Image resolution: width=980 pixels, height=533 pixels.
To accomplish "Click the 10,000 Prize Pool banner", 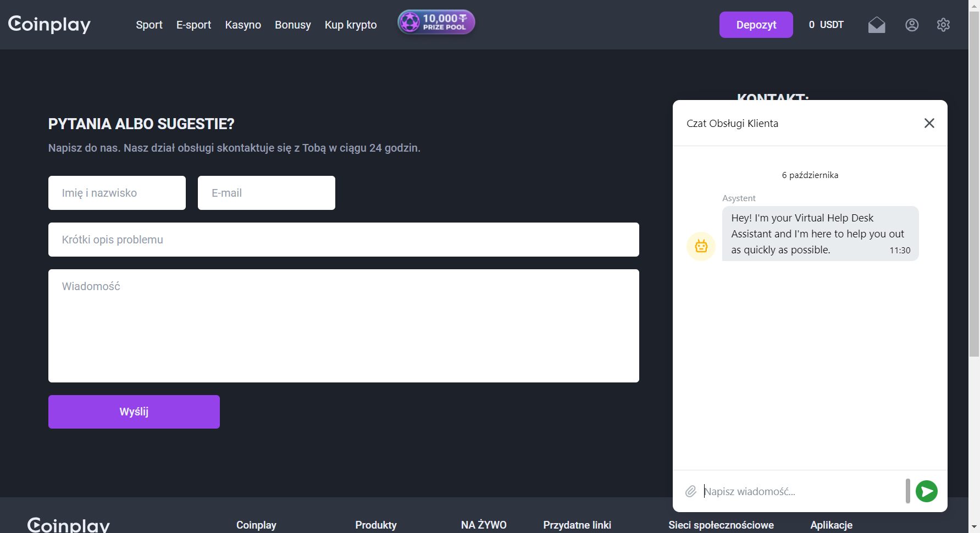I will pyautogui.click(x=436, y=23).
